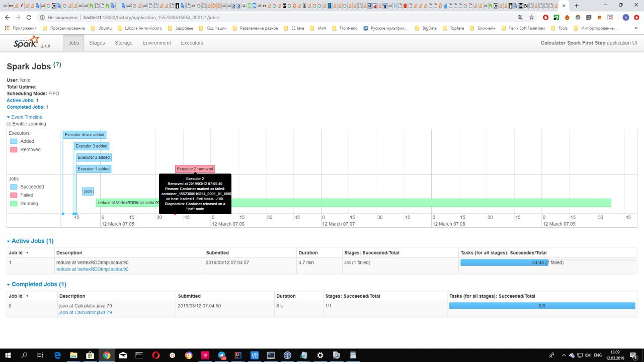
Task: Jump to Completed Jobs link in summary
Action: pyautogui.click(x=26, y=107)
